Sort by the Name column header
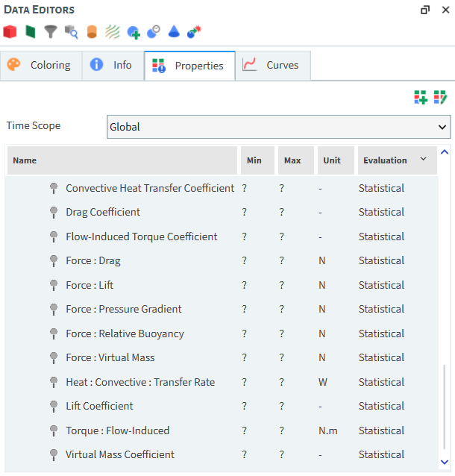The width and height of the screenshot is (455, 476). click(x=122, y=160)
